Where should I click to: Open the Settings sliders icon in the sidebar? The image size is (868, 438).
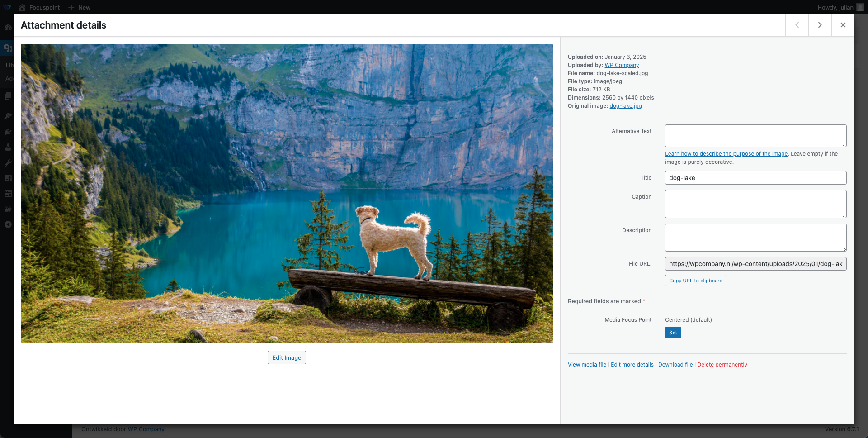pyautogui.click(x=8, y=178)
